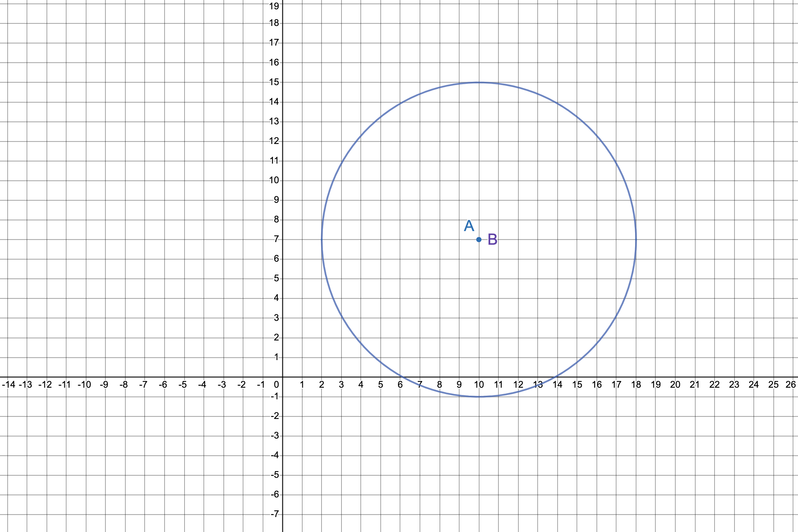Viewport: 798px width, 532px height.
Task: Select the origin label 0
Action: [277, 384]
